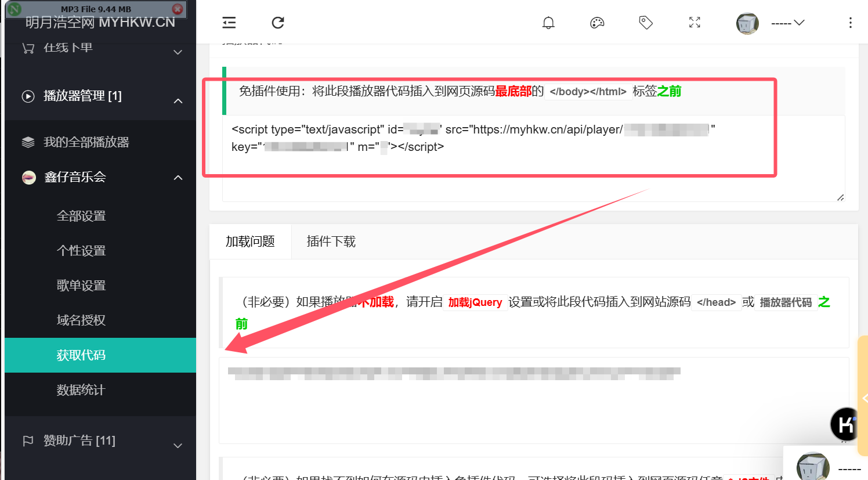Switch to the 加载问题 tab
868x480 pixels.
pyautogui.click(x=250, y=241)
